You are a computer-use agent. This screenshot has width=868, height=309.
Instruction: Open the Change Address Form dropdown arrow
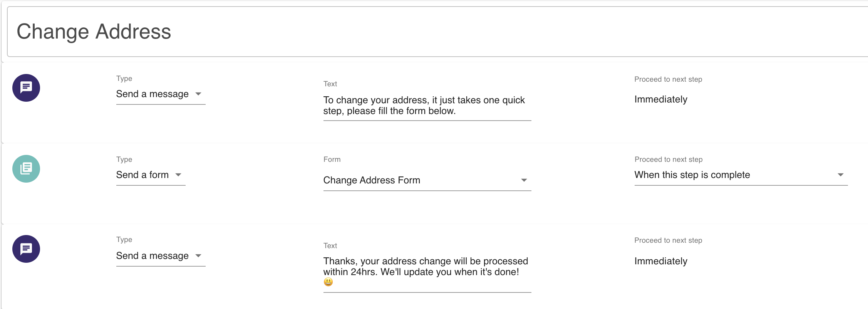pyautogui.click(x=524, y=180)
